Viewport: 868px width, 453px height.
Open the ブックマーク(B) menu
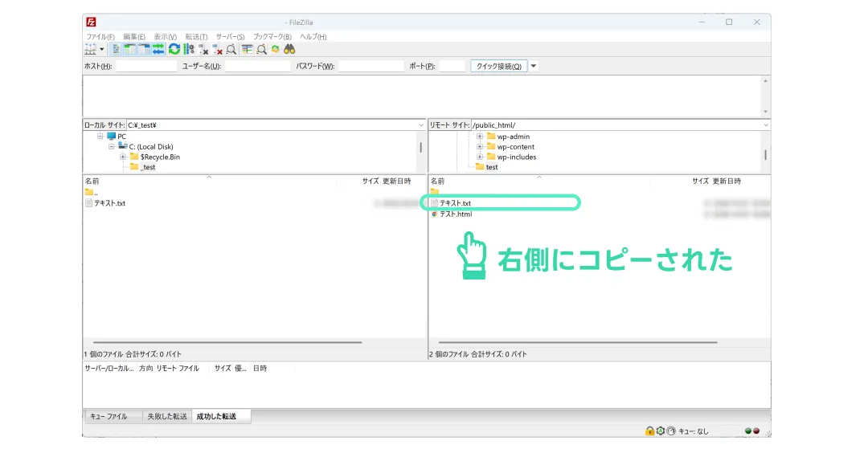[x=272, y=36]
